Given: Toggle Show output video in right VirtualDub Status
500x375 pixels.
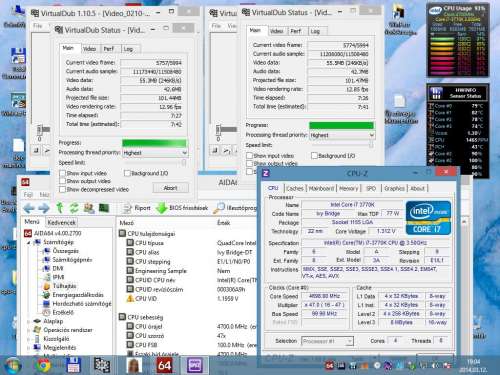Looking at the screenshot, I should point(249,163).
